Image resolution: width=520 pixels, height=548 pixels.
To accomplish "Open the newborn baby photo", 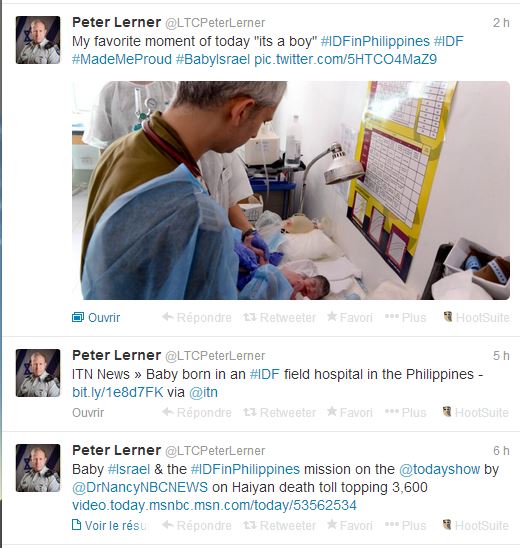I will tap(291, 190).
